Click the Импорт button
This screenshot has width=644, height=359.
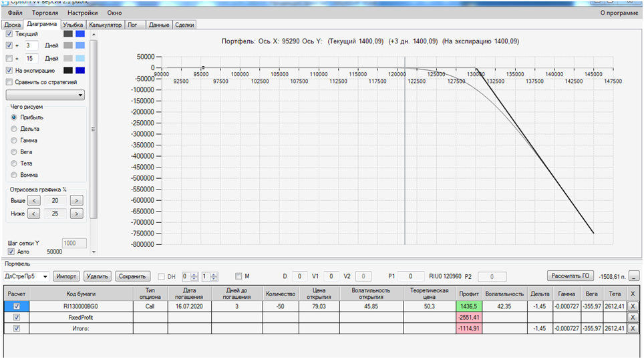click(66, 276)
